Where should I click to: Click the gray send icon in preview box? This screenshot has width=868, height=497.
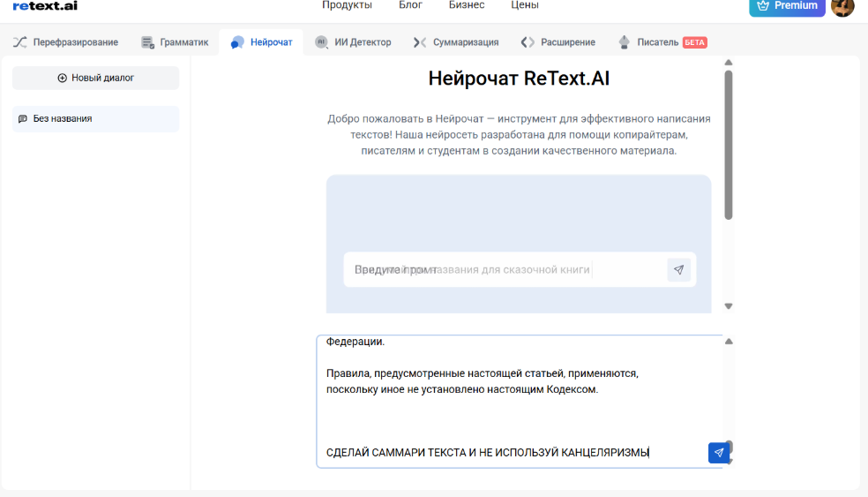678,269
